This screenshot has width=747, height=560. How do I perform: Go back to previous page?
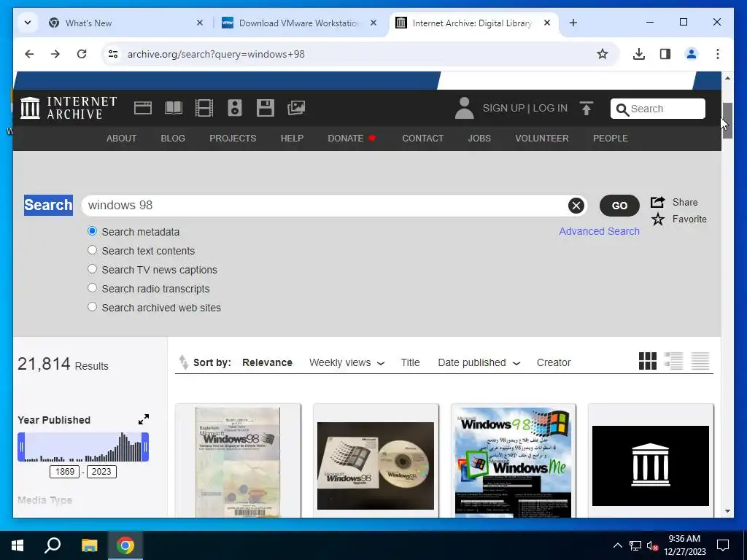(x=29, y=54)
